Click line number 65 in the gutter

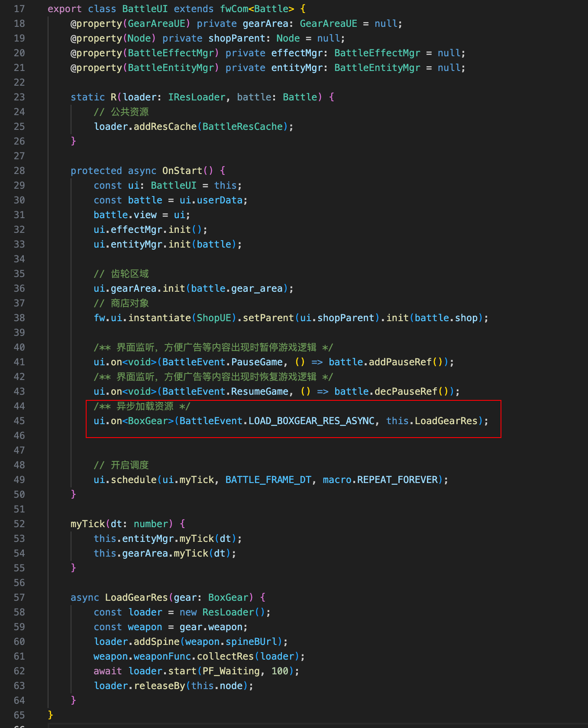[x=19, y=715]
